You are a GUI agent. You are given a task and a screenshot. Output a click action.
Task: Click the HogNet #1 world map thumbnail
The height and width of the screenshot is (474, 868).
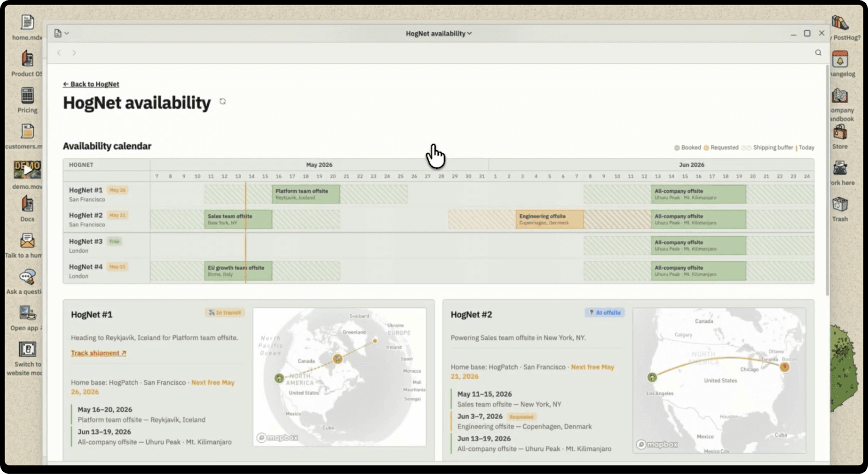(x=339, y=376)
